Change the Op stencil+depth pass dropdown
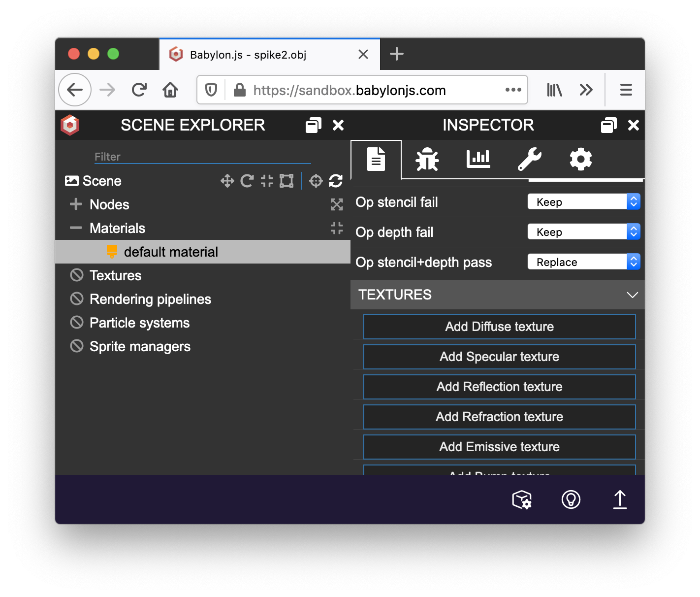 tap(583, 262)
